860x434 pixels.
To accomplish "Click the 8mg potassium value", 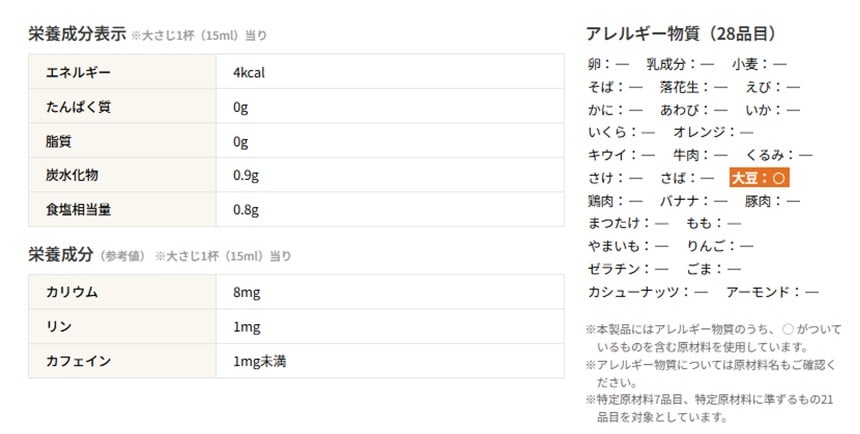I will tap(246, 292).
